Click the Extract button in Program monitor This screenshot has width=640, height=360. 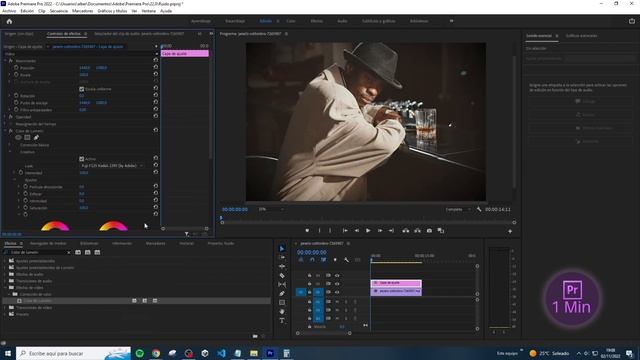417,231
